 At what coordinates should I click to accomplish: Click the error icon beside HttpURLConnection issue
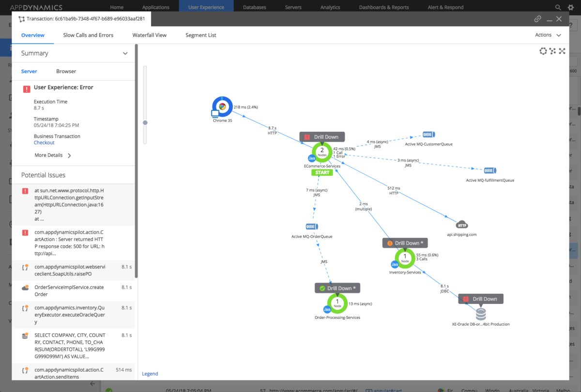[x=25, y=191]
